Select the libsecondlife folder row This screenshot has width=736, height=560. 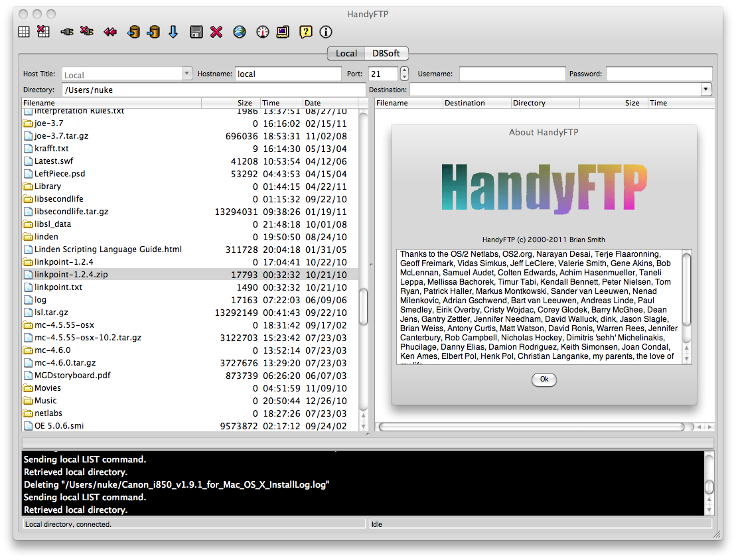[x=190, y=199]
